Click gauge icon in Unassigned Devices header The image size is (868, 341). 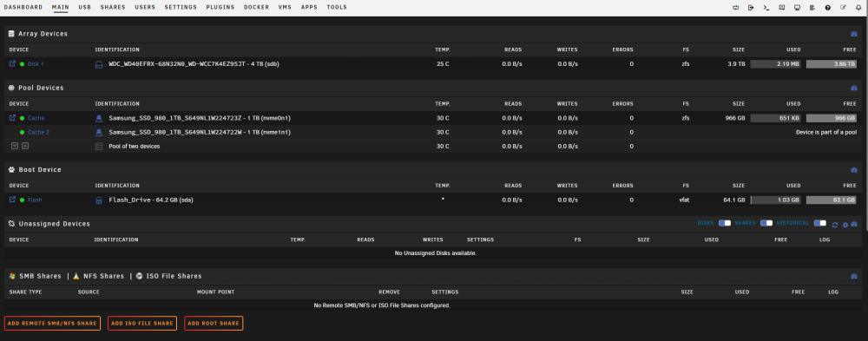tap(853, 224)
